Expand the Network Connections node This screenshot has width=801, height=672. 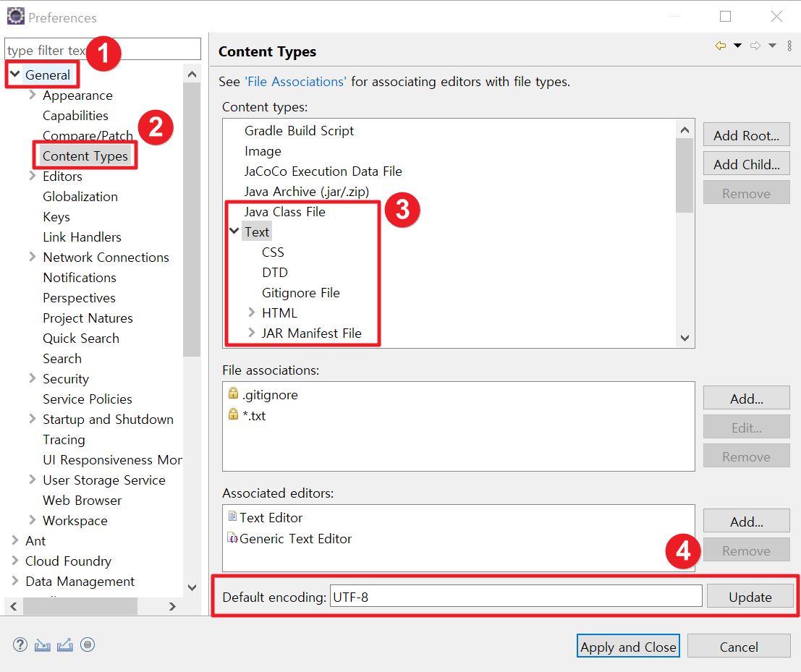(x=32, y=256)
